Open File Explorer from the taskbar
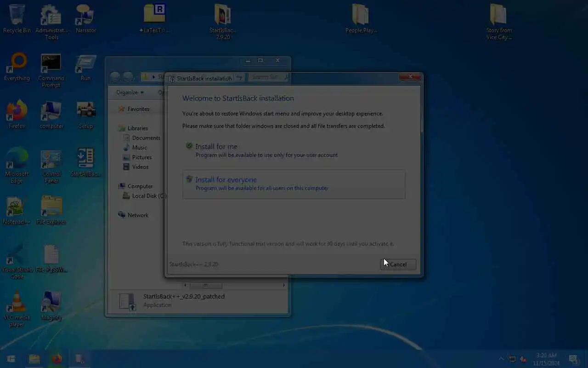The height and width of the screenshot is (368, 588). pyautogui.click(x=34, y=359)
